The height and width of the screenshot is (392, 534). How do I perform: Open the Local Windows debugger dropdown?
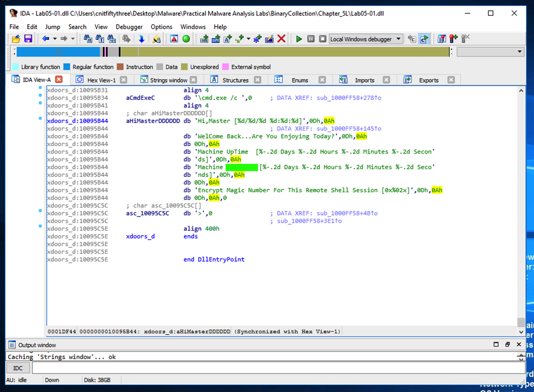coord(399,39)
